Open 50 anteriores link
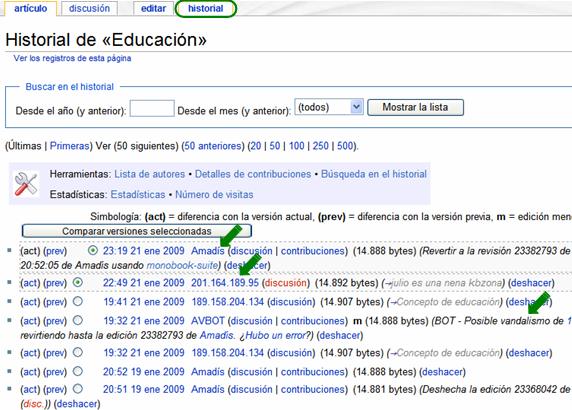This screenshot has height=410, width=572. pos(213,146)
